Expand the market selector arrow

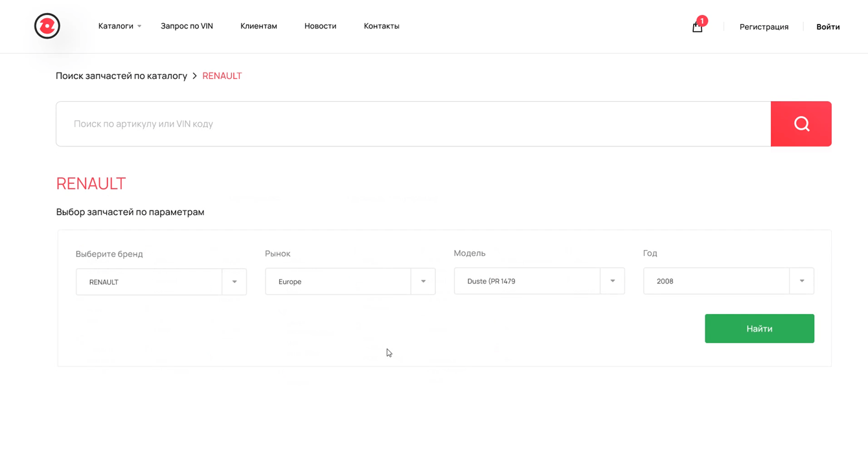424,282
